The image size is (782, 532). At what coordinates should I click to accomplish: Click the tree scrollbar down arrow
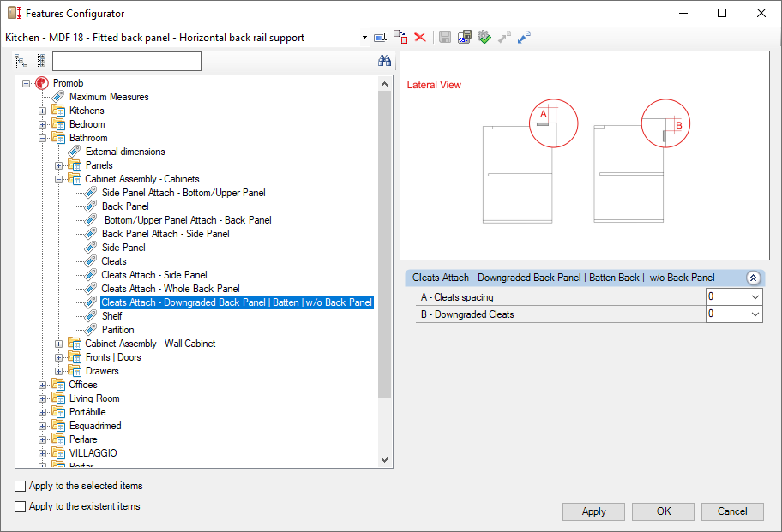(x=384, y=460)
